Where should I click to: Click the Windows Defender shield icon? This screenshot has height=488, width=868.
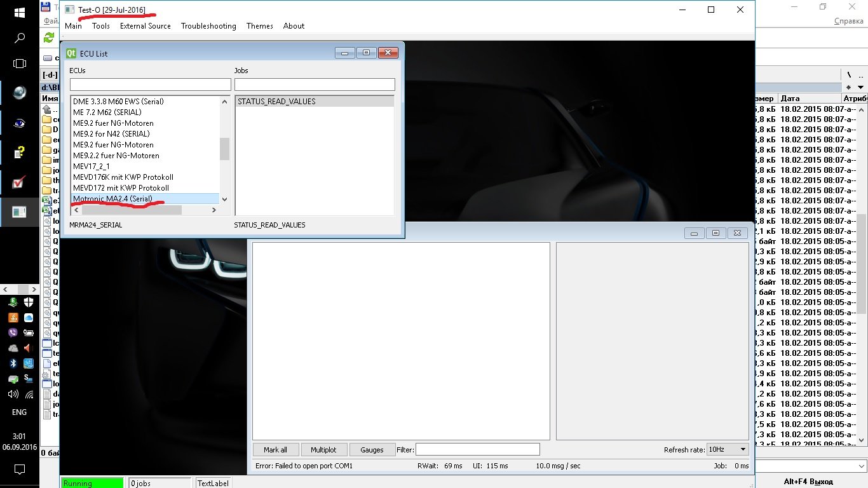28,302
